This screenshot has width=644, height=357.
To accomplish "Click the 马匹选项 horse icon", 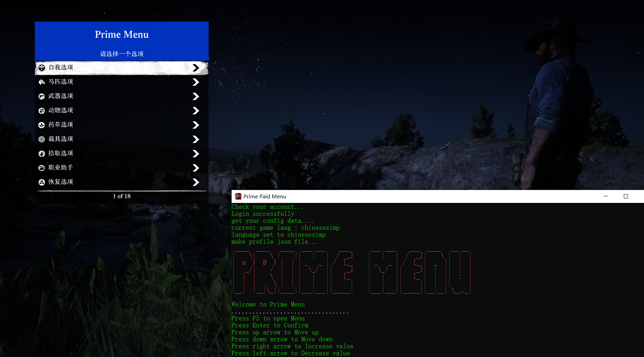I will click(42, 82).
